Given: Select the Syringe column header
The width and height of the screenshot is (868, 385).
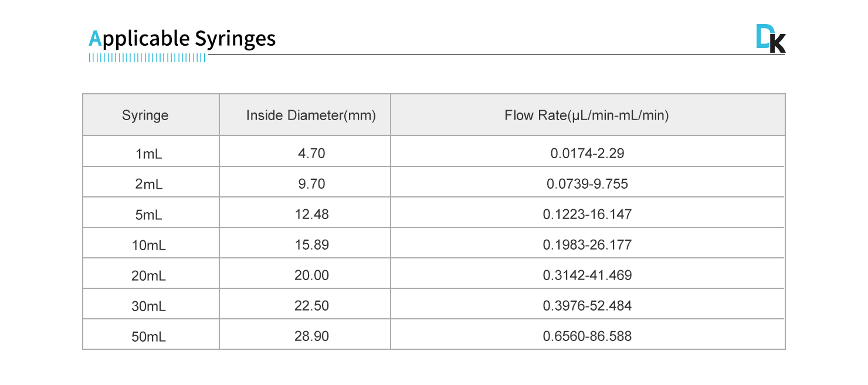Looking at the screenshot, I should 145,115.
